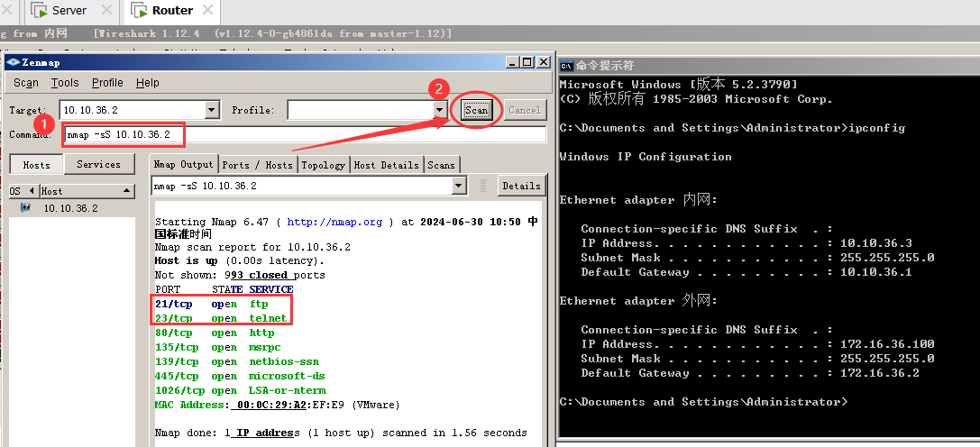Click the 139/tcp netbios-ssn output line
This screenshot has width=980, height=447.
coord(237,362)
